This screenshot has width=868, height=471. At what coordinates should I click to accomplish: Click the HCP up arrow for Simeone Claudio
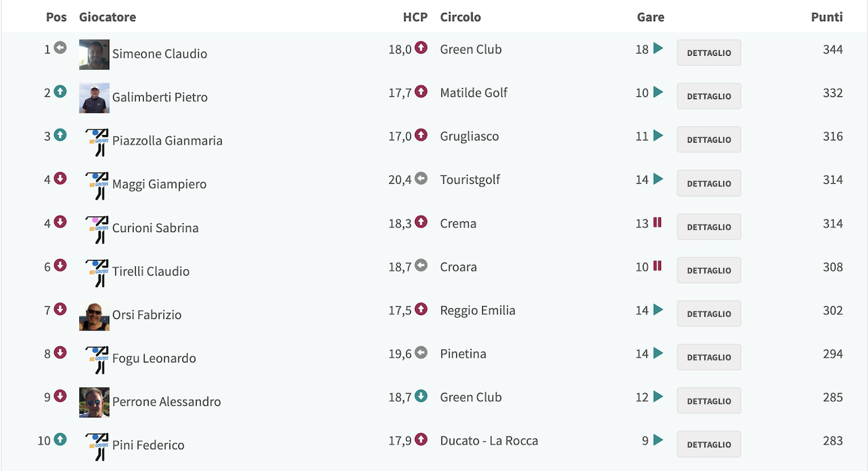point(421,48)
